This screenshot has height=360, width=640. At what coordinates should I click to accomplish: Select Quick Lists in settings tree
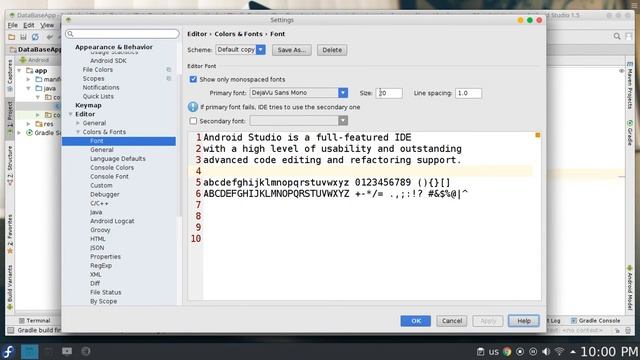[x=98, y=96]
